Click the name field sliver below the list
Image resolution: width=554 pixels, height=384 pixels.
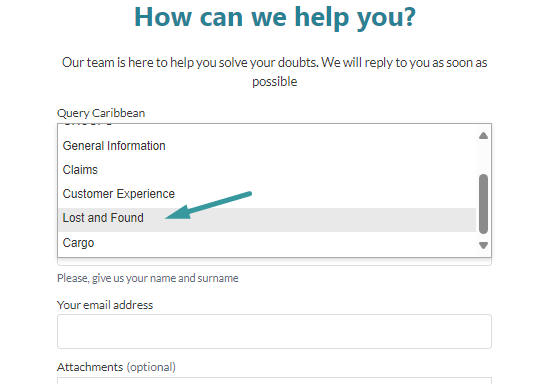(274, 262)
